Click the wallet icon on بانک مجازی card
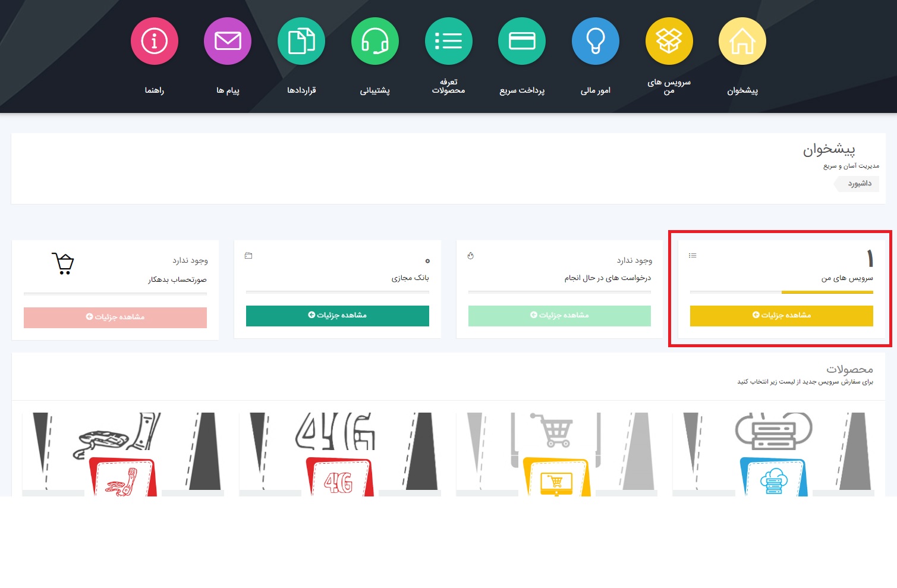Image resolution: width=897 pixels, height=588 pixels. [x=248, y=256]
